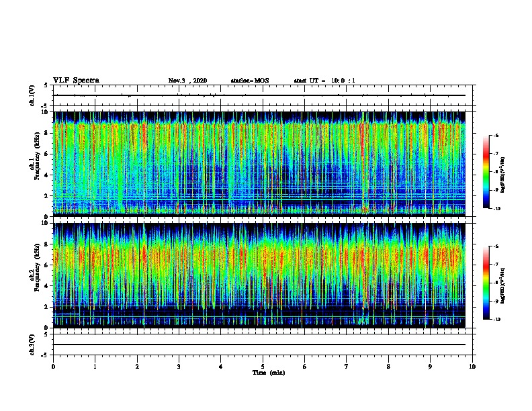Click the "ch.2 Frequency (kHz)" axis label
Image resolution: width=532 pixels, height=411 pixels.
pos(35,267)
